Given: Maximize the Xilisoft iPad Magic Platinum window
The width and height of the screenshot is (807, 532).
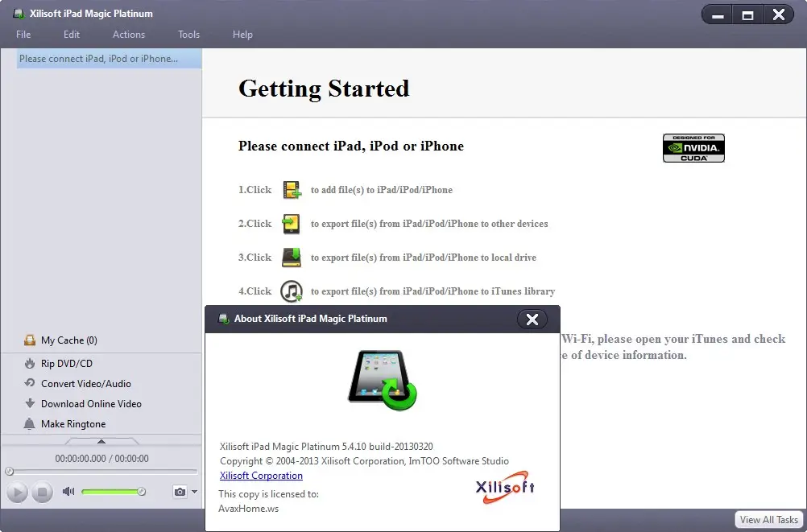Looking at the screenshot, I should click(x=748, y=15).
